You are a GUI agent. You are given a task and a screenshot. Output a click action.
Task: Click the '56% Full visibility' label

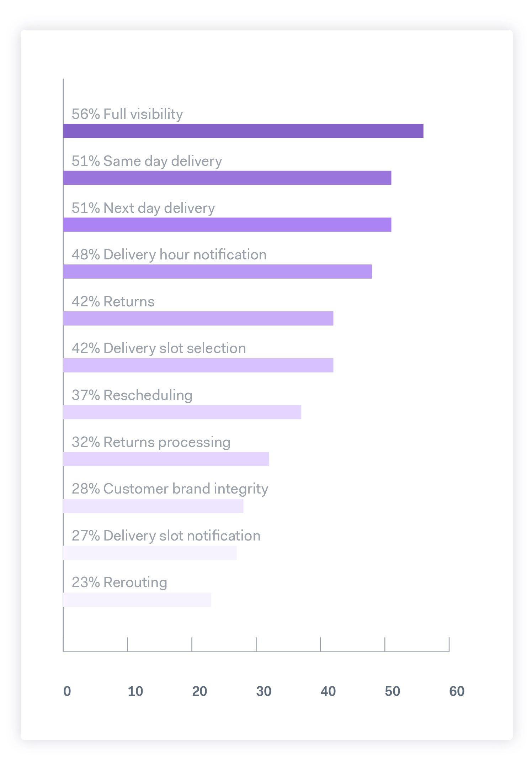click(x=127, y=114)
